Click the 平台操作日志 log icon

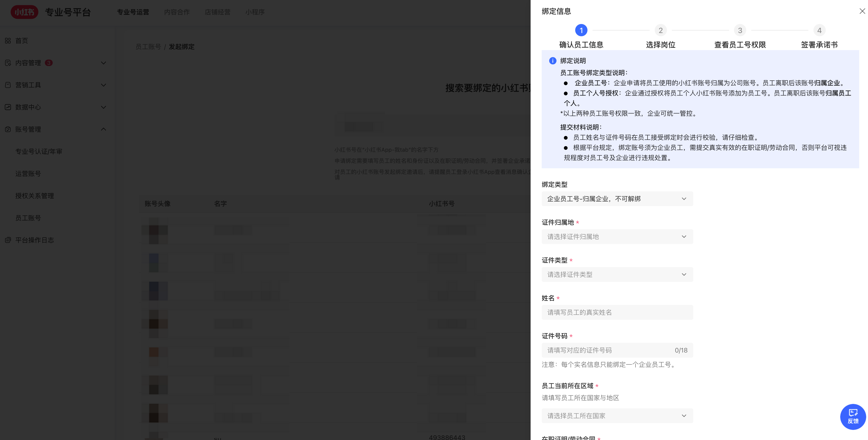[8, 240]
